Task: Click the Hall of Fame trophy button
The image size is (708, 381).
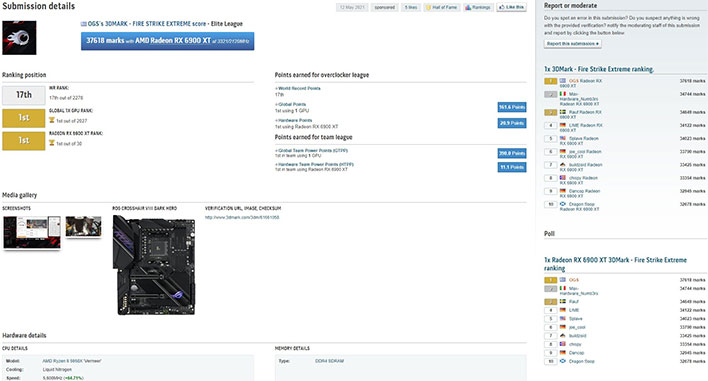Action: [442, 7]
